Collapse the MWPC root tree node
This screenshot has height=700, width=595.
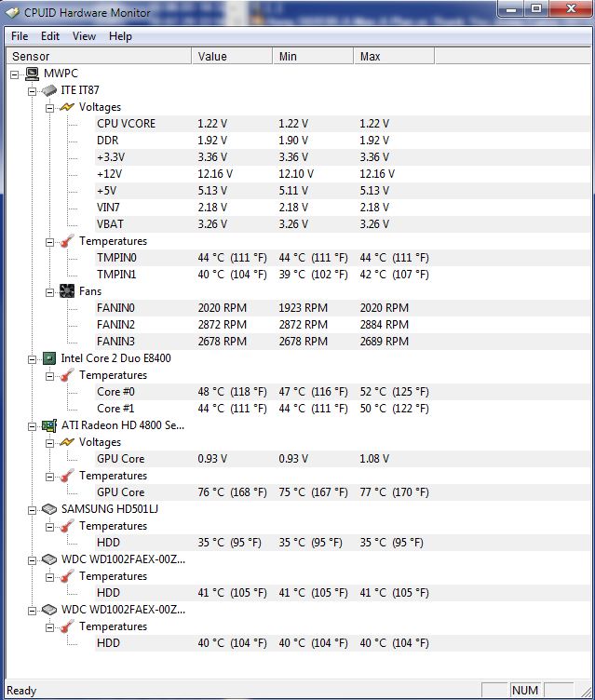pyautogui.click(x=15, y=74)
